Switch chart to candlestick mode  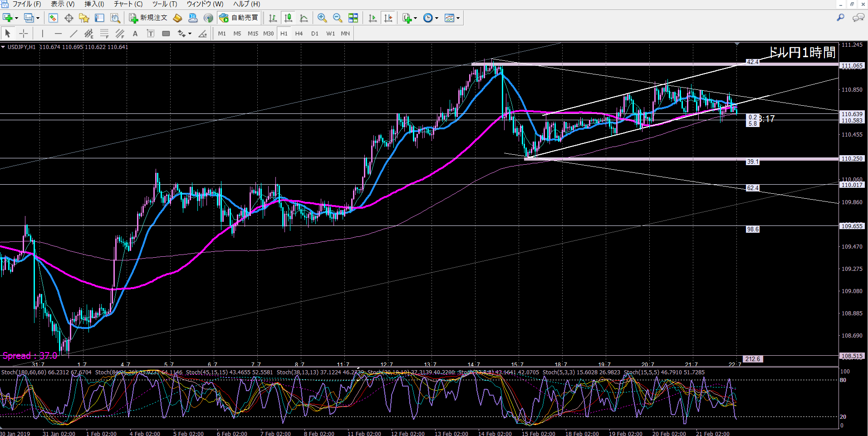pyautogui.click(x=288, y=18)
